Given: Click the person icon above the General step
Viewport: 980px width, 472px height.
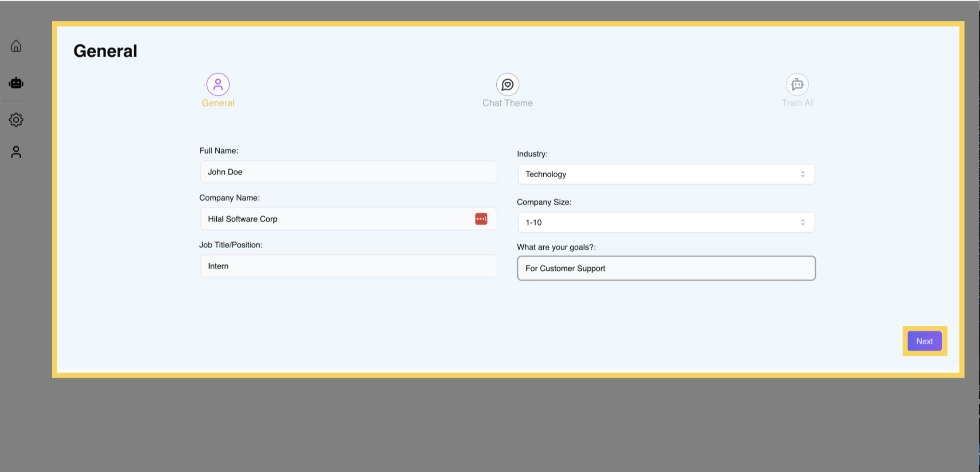Looking at the screenshot, I should (217, 84).
